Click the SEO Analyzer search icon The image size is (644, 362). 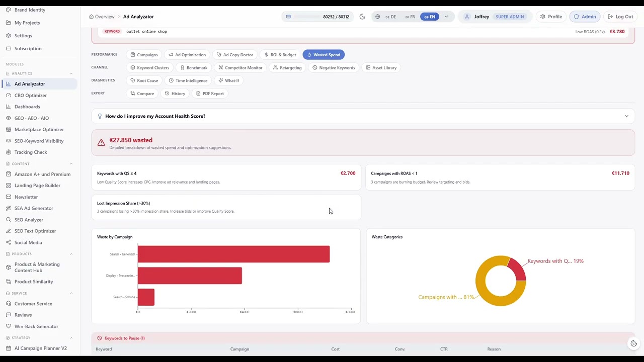[x=9, y=220]
